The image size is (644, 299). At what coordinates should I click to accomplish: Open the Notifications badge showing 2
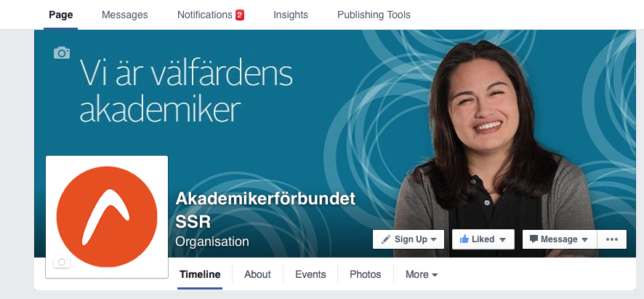(240, 15)
